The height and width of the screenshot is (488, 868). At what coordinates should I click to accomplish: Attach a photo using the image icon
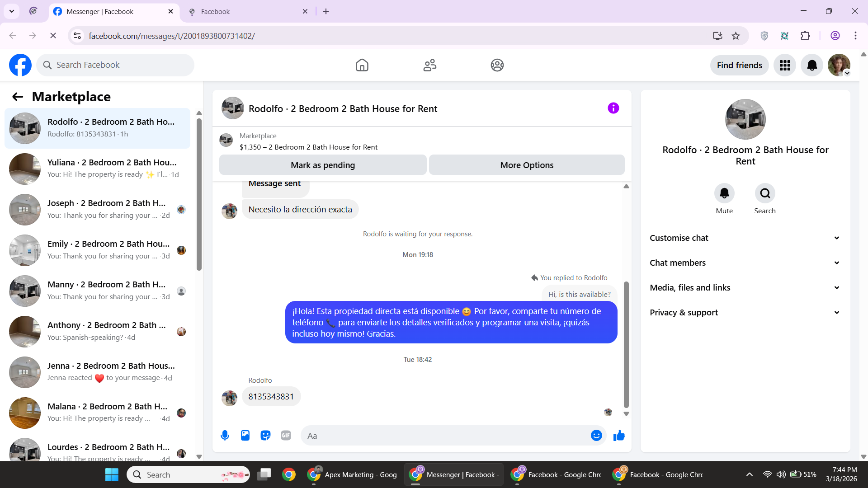[245, 436]
